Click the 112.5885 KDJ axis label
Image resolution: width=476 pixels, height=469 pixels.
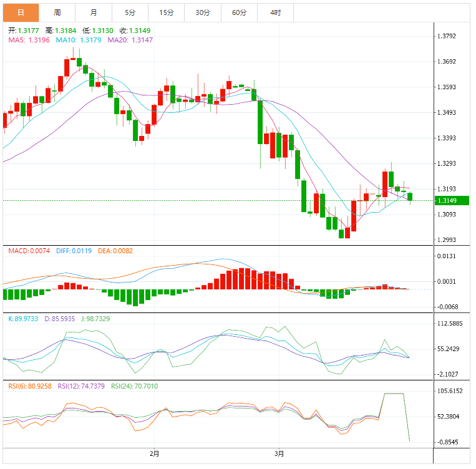click(x=450, y=324)
